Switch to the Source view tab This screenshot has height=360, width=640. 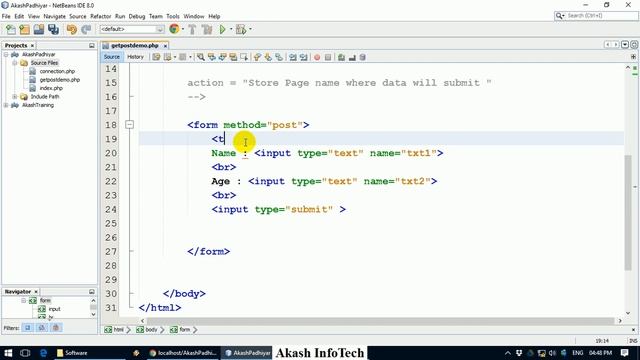point(111,57)
